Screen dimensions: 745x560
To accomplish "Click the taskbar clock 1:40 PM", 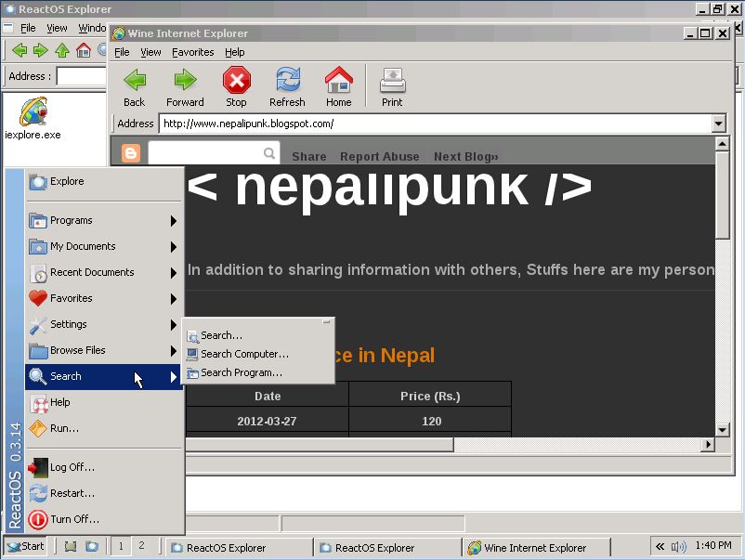I will coord(713,546).
